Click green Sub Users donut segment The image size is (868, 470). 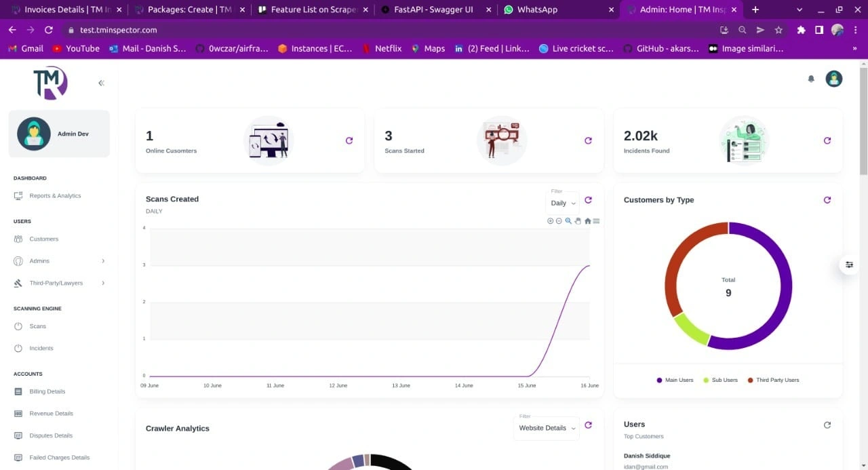click(692, 328)
